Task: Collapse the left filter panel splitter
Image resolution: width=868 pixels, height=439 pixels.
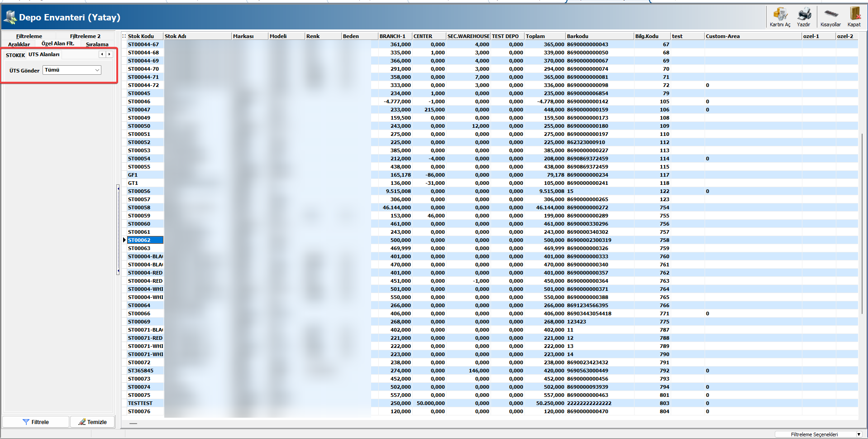Action: 118,229
